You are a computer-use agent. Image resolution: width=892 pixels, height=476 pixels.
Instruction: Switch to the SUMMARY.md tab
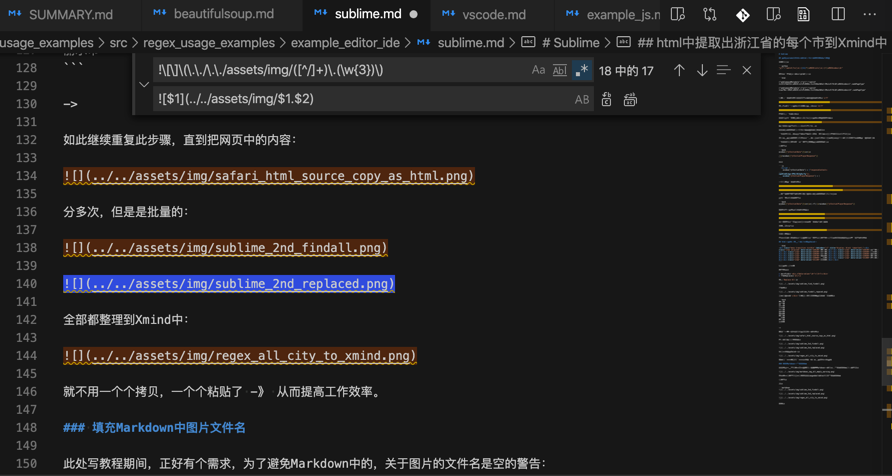70,15
